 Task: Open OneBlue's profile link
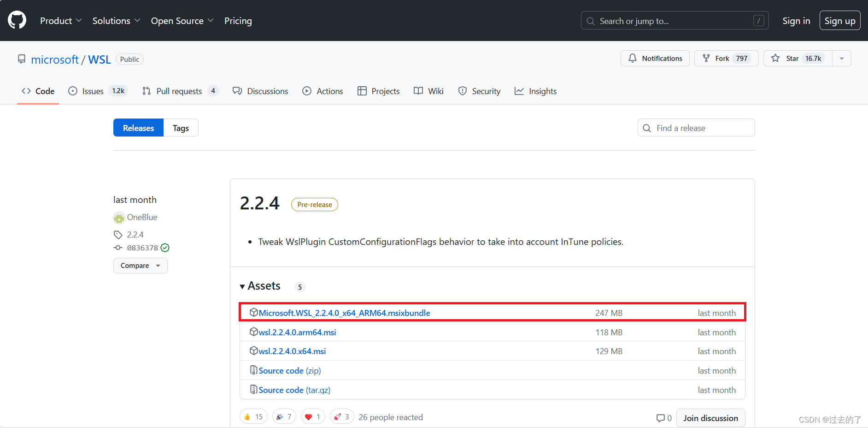(x=142, y=217)
